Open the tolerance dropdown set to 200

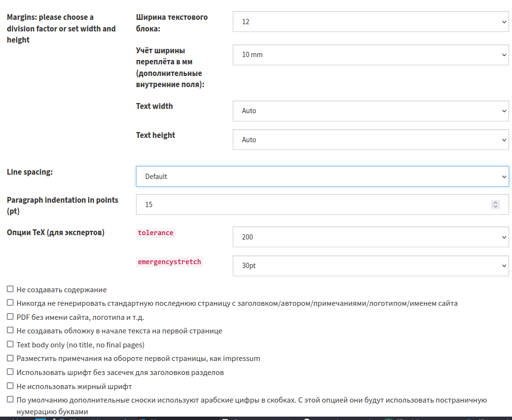click(370, 237)
